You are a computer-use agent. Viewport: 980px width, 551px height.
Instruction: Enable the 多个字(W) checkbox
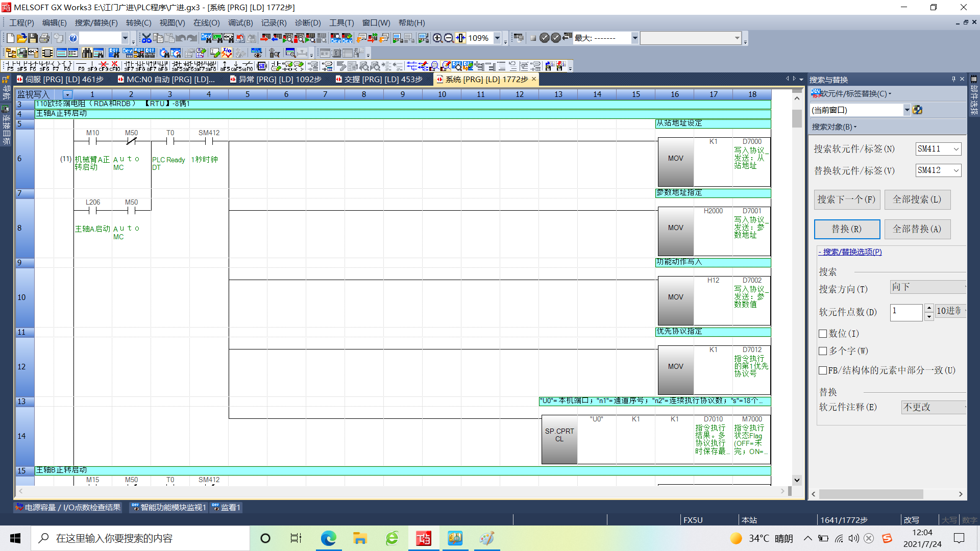823,351
